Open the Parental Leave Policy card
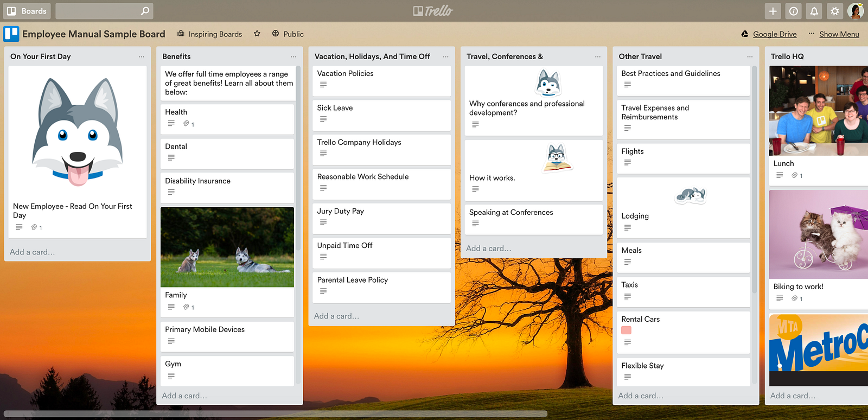This screenshot has width=868, height=420. 382,287
